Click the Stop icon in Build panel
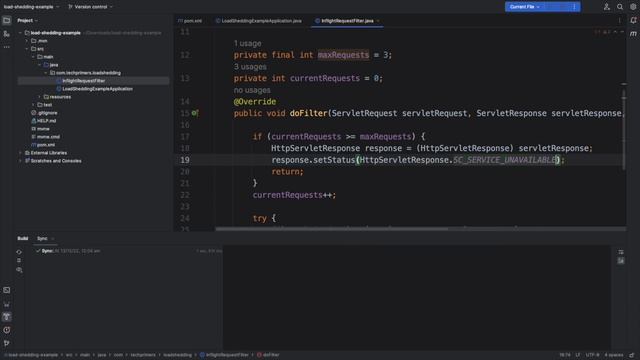The image size is (640, 360). (19, 260)
